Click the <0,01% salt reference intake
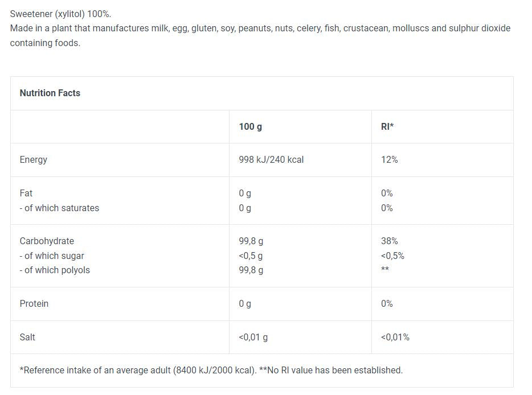 pyautogui.click(x=395, y=337)
